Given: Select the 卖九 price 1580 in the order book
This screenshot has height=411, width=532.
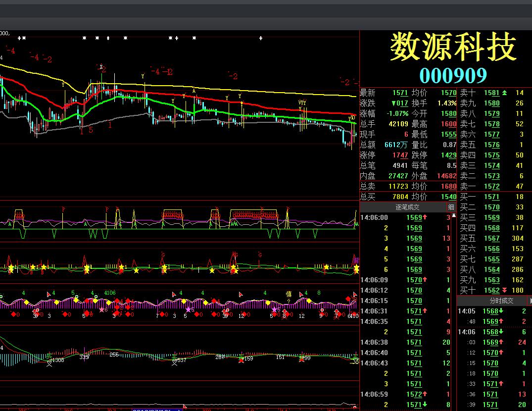Looking at the screenshot, I should point(492,103).
